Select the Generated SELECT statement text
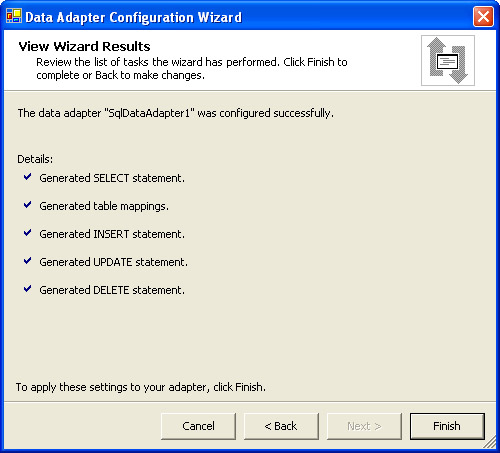Viewport: 500px width, 453px height. 112,178
